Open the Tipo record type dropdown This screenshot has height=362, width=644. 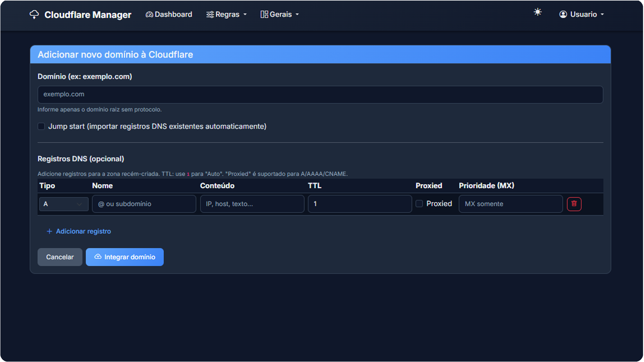click(64, 204)
